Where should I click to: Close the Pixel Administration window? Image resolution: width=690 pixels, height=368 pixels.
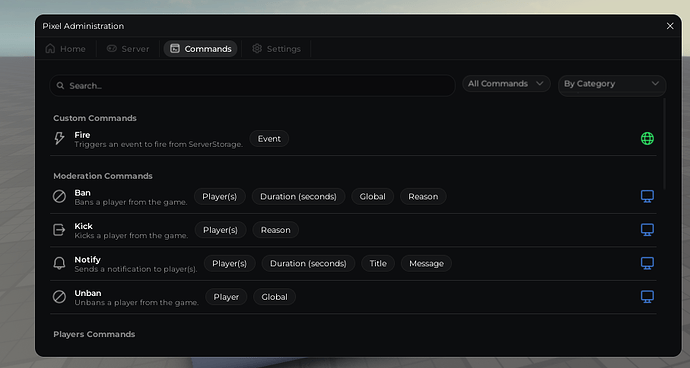670,26
